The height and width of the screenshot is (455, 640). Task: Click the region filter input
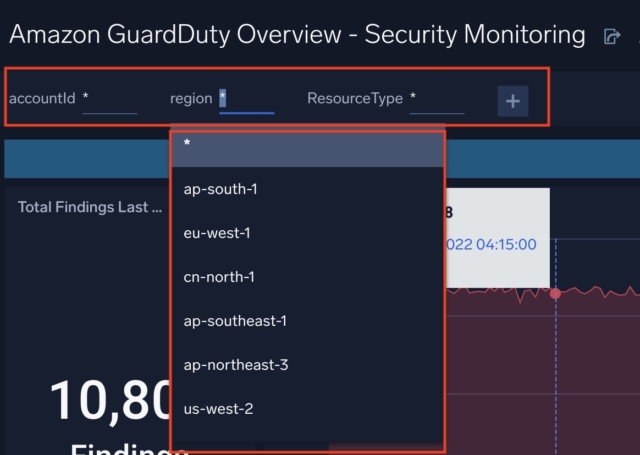click(x=247, y=99)
